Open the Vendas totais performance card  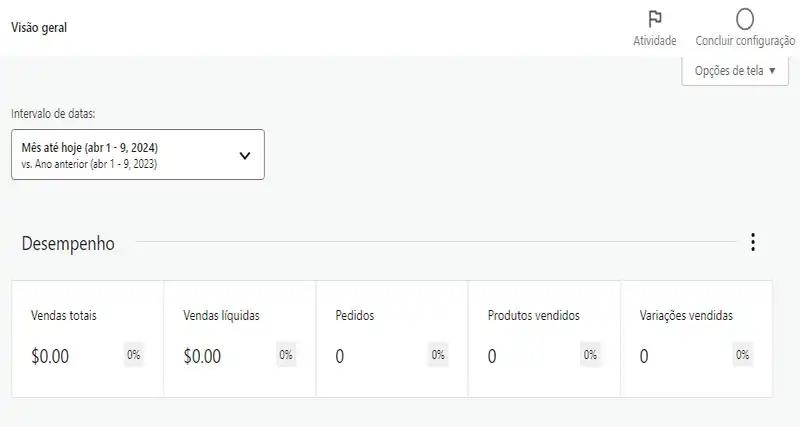87,338
